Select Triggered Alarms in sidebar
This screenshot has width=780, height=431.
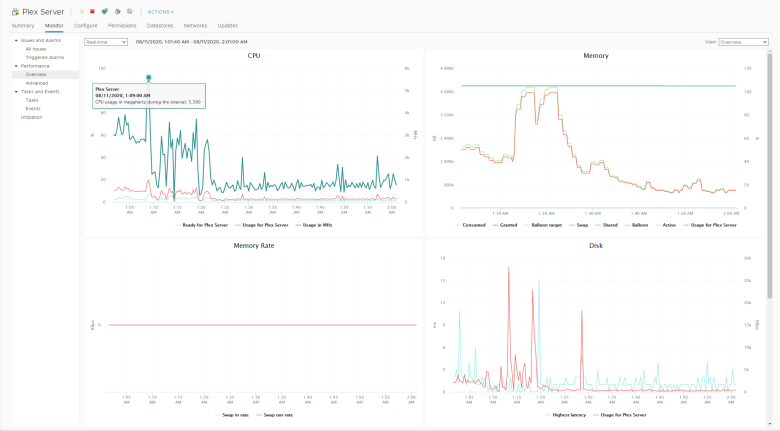45,57
